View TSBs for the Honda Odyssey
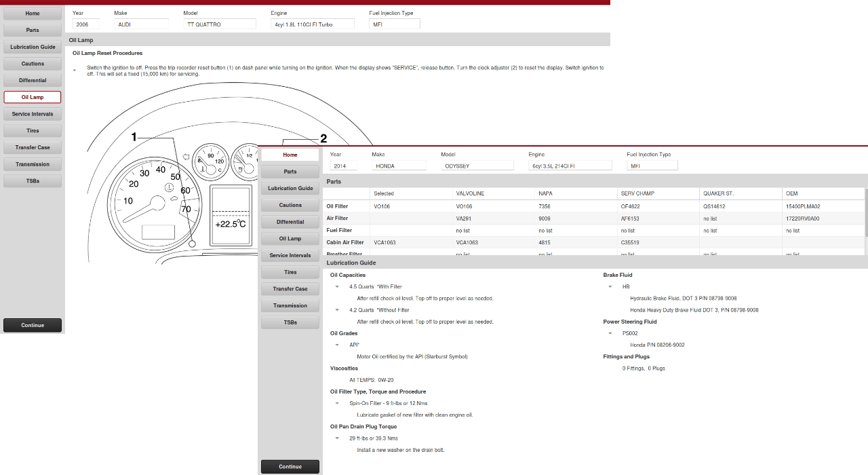 point(290,322)
